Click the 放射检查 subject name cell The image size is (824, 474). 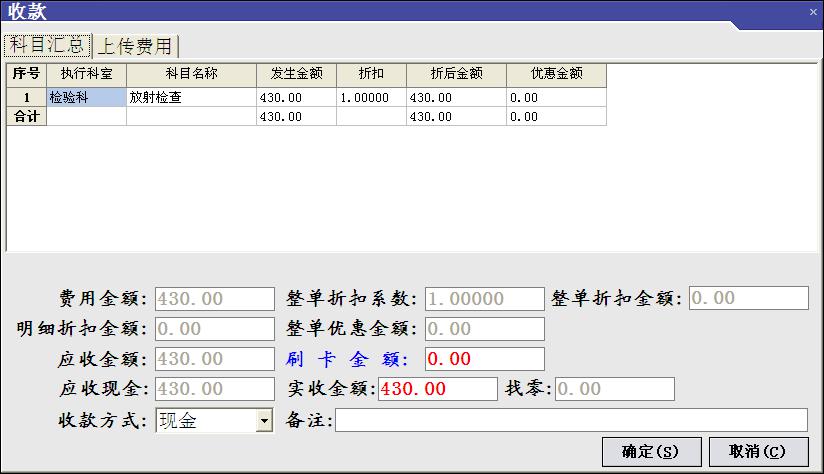pyautogui.click(x=190, y=98)
